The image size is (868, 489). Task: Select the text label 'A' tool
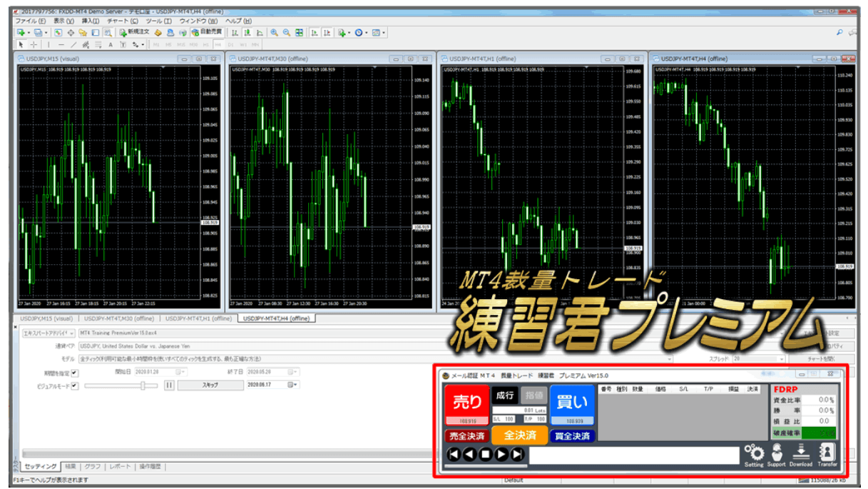(x=111, y=44)
